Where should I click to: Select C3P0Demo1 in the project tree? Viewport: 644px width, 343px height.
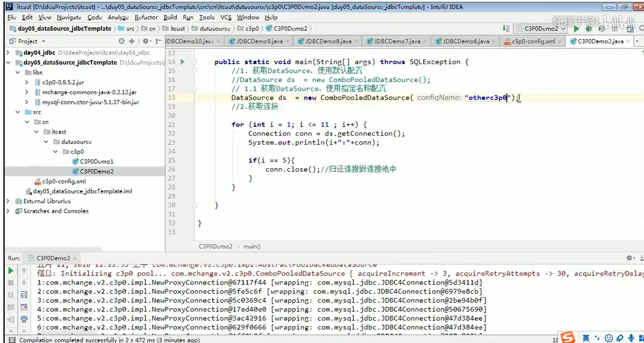pos(96,161)
